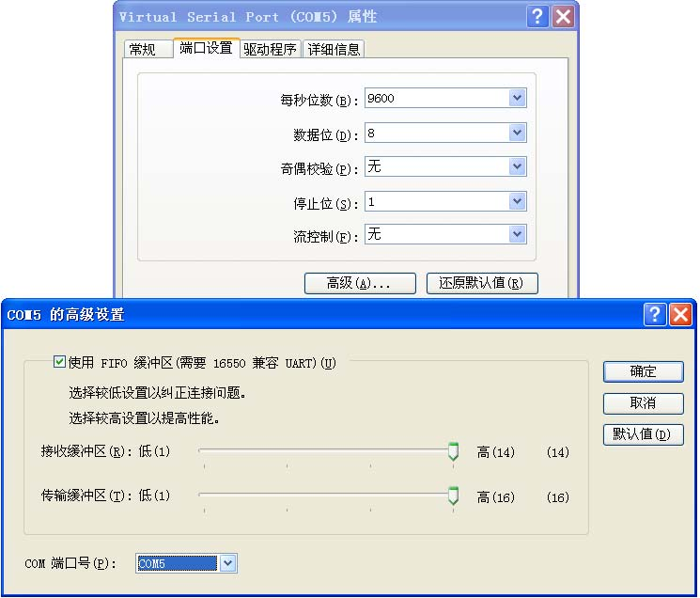Click the 确定 button
700x598 pixels.
(643, 371)
